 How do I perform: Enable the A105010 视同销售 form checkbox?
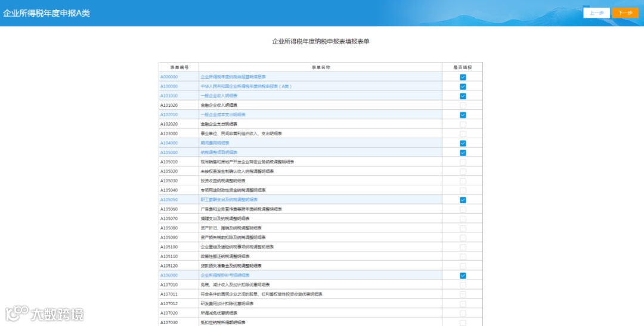point(463,162)
